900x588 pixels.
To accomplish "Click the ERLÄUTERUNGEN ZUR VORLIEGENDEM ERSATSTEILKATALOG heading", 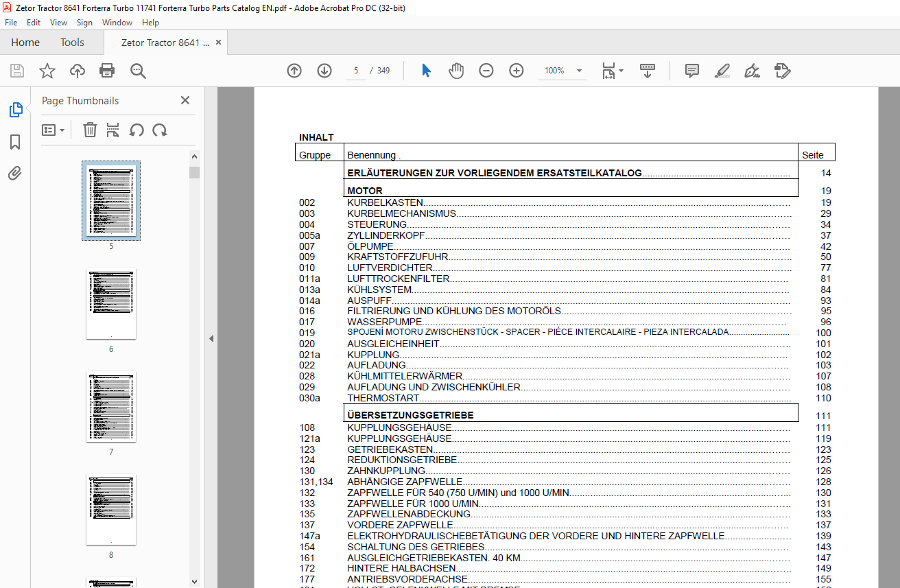I will coord(495,174).
